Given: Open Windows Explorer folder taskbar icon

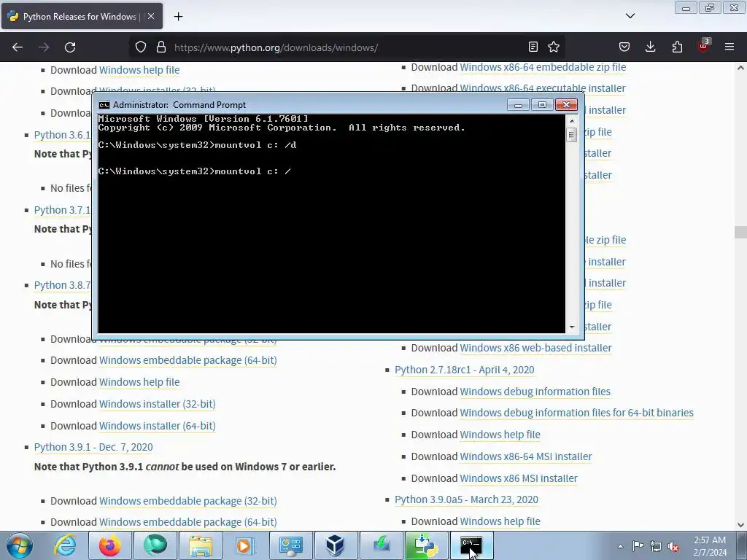Looking at the screenshot, I should [x=201, y=545].
